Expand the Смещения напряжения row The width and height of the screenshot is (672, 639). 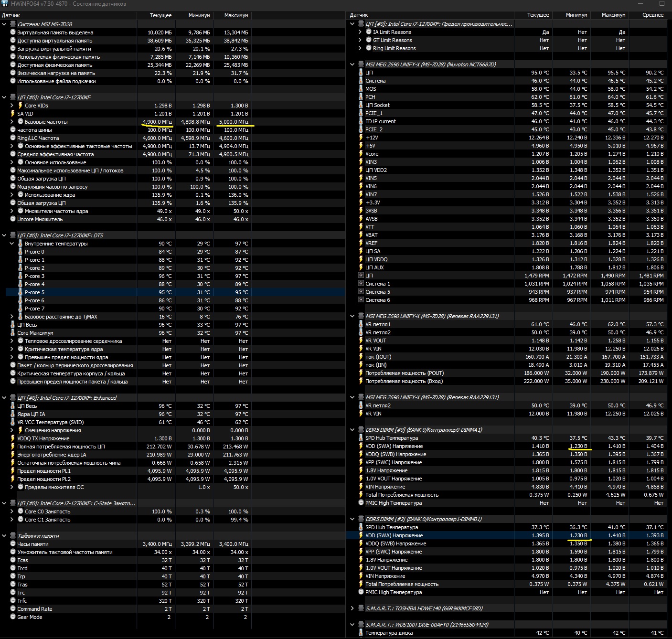tap(12, 430)
